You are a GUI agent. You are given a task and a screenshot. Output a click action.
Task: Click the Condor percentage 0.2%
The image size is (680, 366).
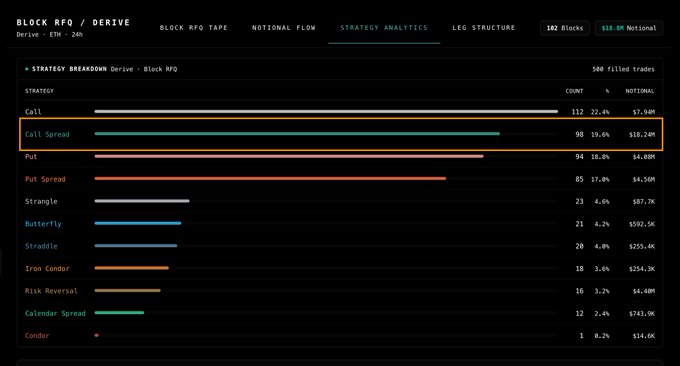(602, 336)
